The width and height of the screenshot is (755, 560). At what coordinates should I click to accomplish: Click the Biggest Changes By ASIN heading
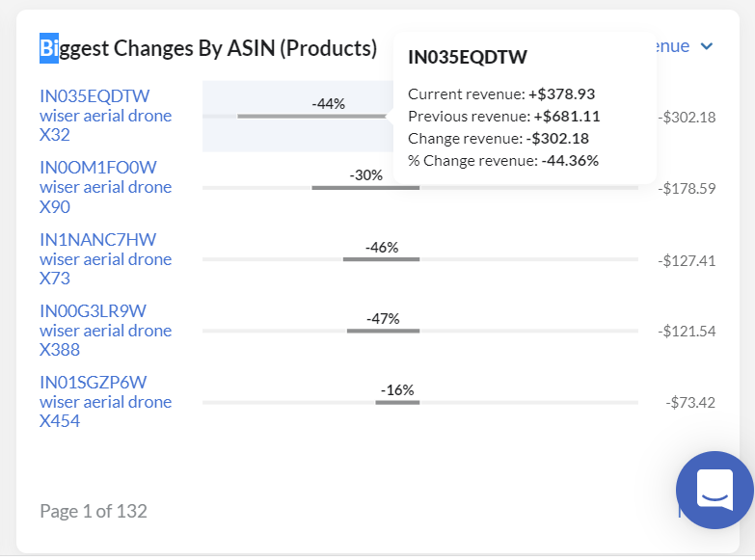(x=208, y=48)
